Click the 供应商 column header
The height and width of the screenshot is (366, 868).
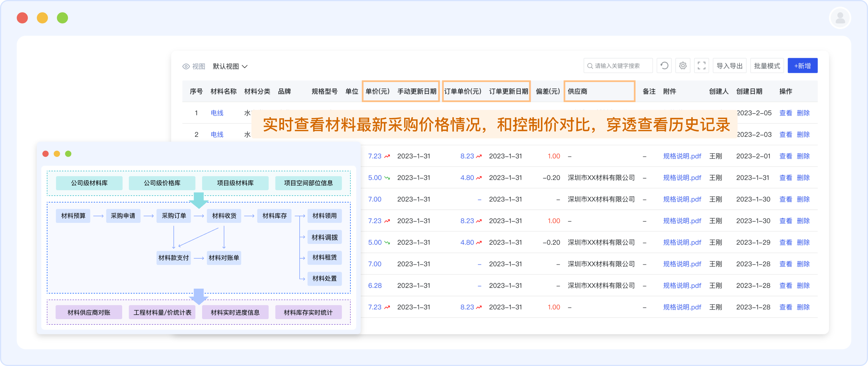578,92
